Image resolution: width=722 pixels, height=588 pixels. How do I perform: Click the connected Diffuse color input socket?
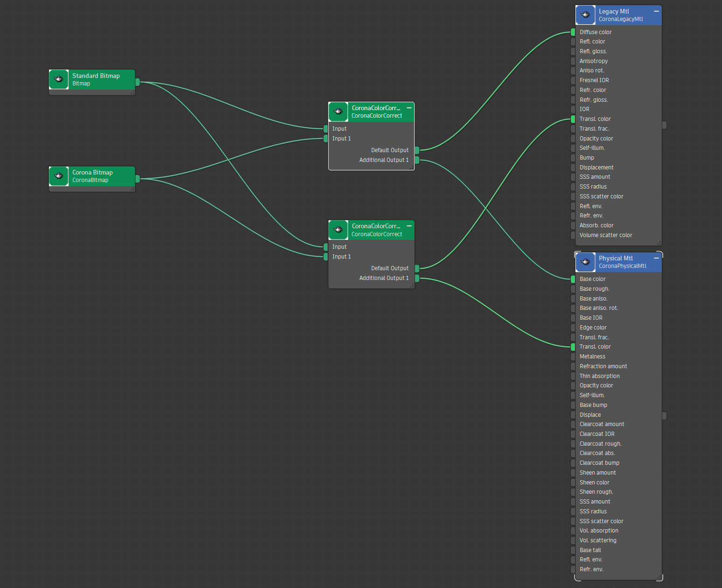573,32
